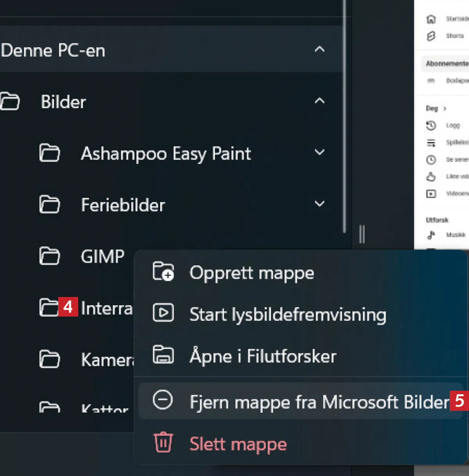Expand the Deg section arrow in YouTube
The height and width of the screenshot is (476, 469).
tap(445, 109)
